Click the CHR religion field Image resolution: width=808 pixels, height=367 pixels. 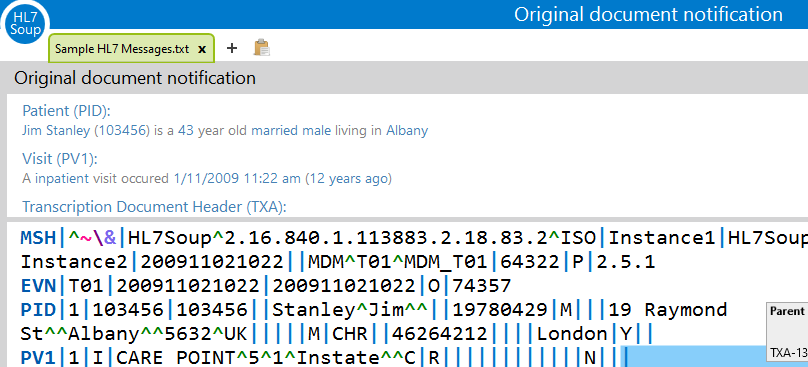point(349,335)
